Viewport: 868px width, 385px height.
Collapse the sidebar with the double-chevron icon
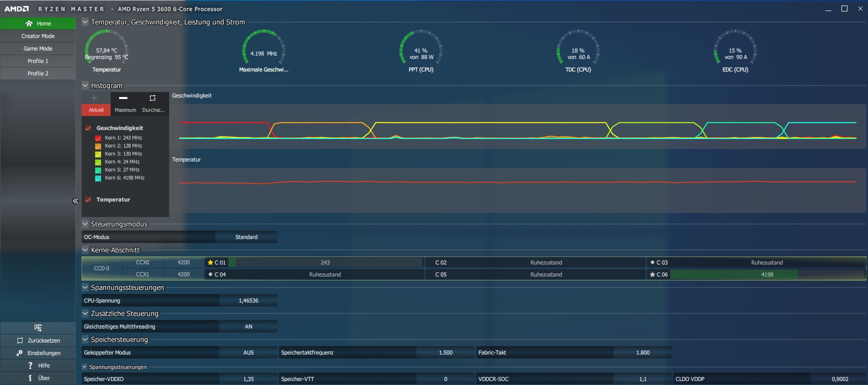pos(76,201)
